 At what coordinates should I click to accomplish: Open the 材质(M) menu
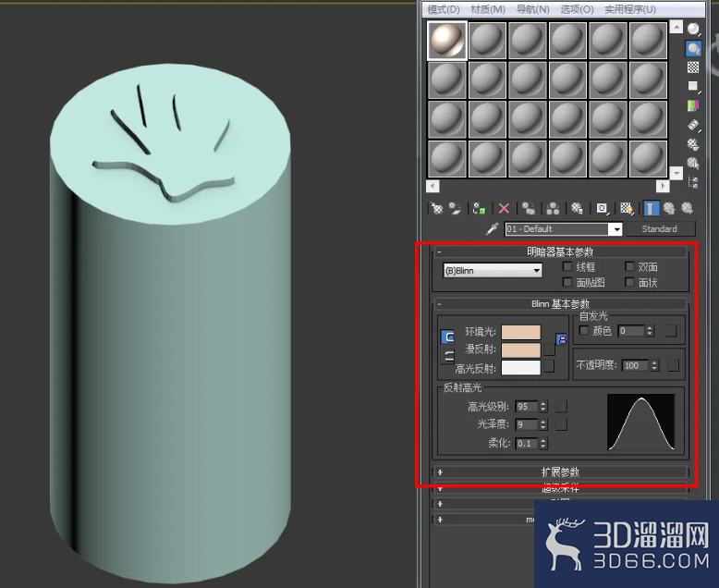(488, 9)
